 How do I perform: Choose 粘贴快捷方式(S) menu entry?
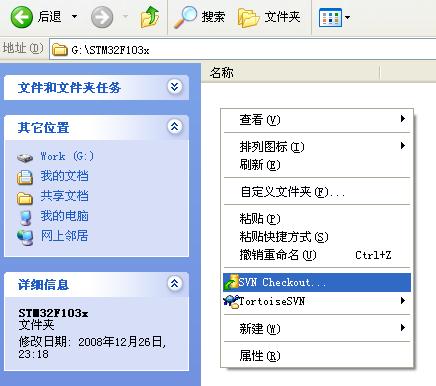(317, 237)
